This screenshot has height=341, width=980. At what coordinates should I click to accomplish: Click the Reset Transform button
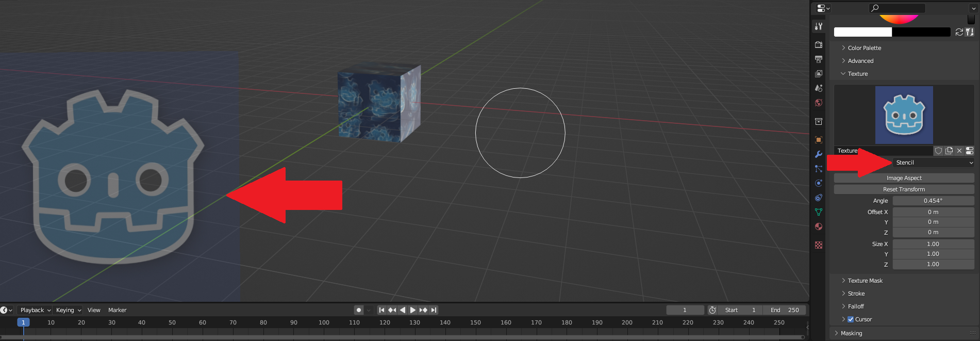pos(904,189)
